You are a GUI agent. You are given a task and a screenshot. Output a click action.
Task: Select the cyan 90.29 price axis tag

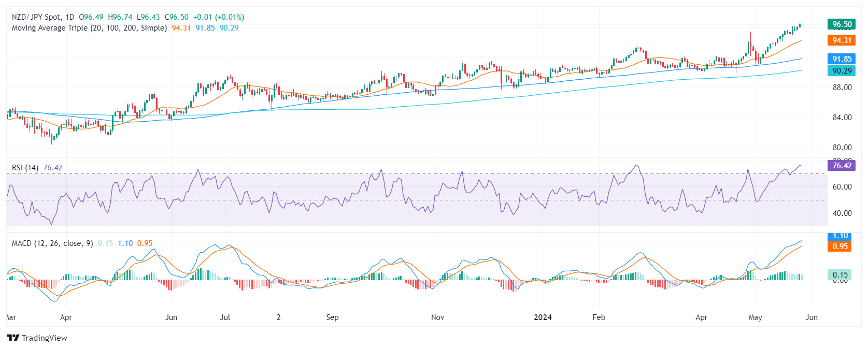coord(842,71)
